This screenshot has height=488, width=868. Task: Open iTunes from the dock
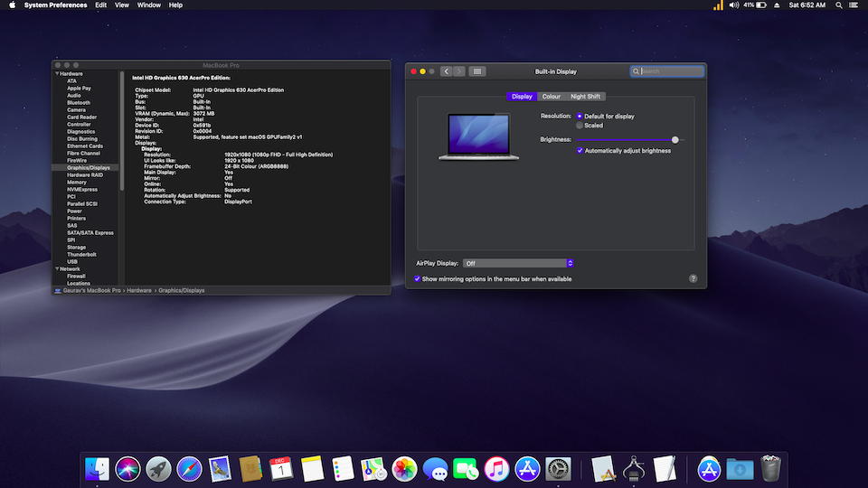[496, 468]
